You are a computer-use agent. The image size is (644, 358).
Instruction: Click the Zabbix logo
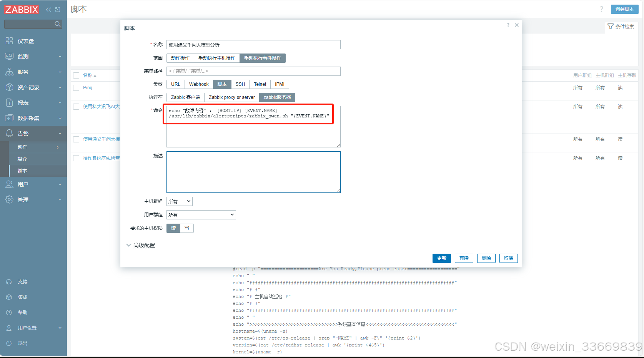pos(22,10)
